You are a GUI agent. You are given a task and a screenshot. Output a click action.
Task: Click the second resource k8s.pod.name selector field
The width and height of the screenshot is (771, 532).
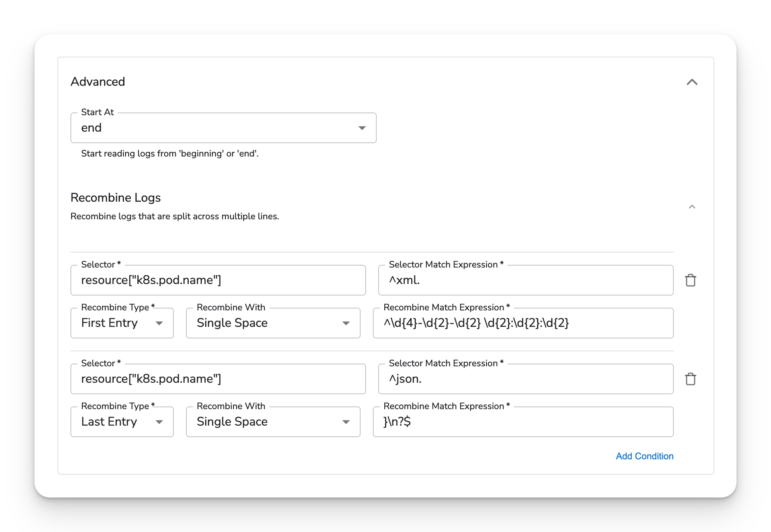(x=218, y=379)
